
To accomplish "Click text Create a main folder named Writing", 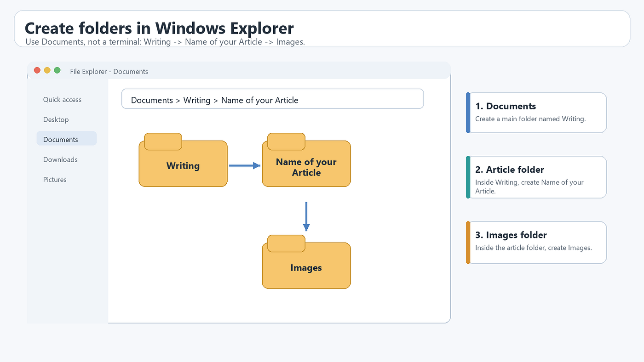I will (530, 119).
